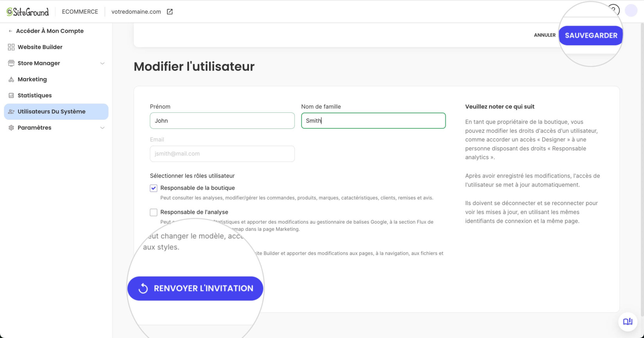Click the back arrow beside Accéder À Mon Compte
The width and height of the screenshot is (644, 338).
tap(11, 31)
